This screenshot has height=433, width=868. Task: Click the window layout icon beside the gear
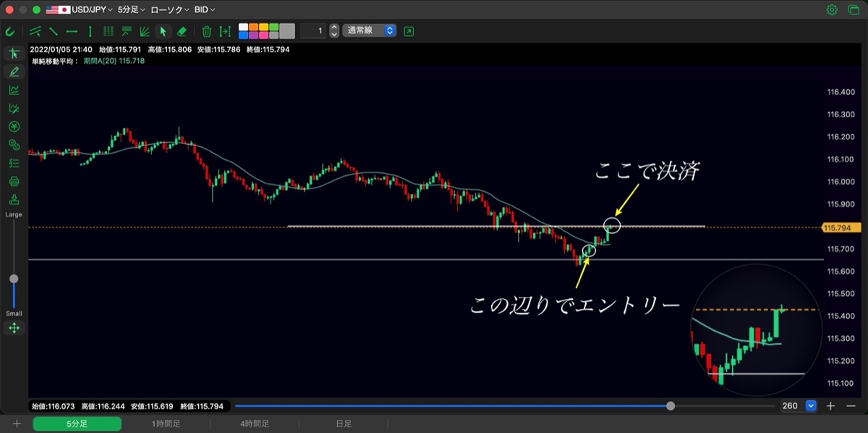click(x=854, y=10)
